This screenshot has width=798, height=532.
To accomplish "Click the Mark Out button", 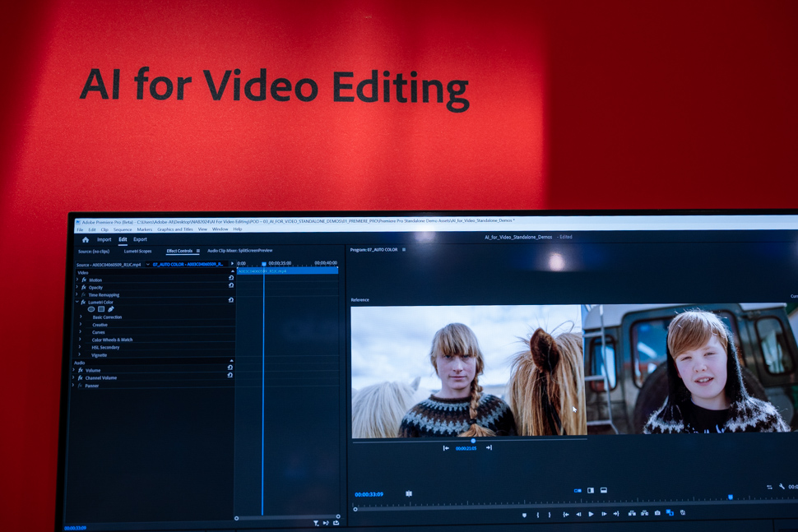I will (x=549, y=515).
